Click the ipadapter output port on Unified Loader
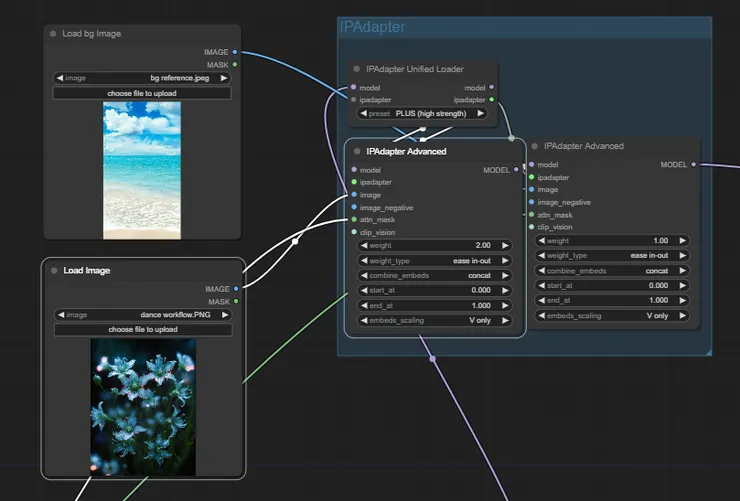Screen dimensions: 740x501 click(491, 100)
